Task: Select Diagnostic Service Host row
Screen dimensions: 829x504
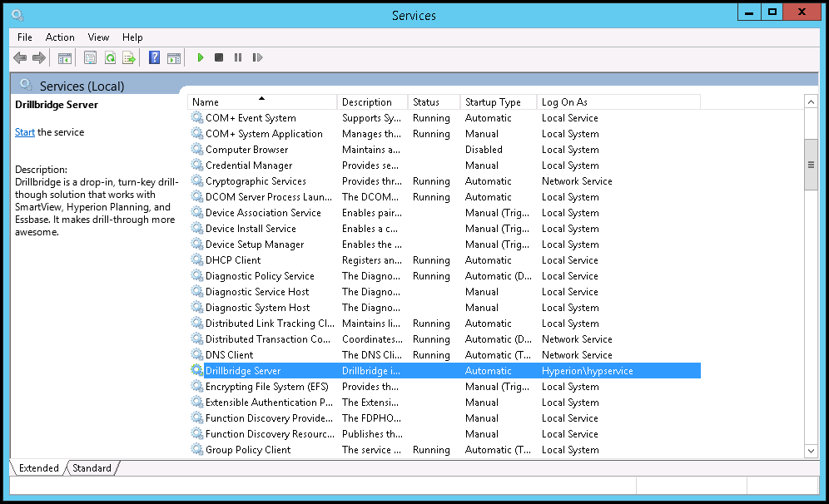Action: (x=257, y=292)
